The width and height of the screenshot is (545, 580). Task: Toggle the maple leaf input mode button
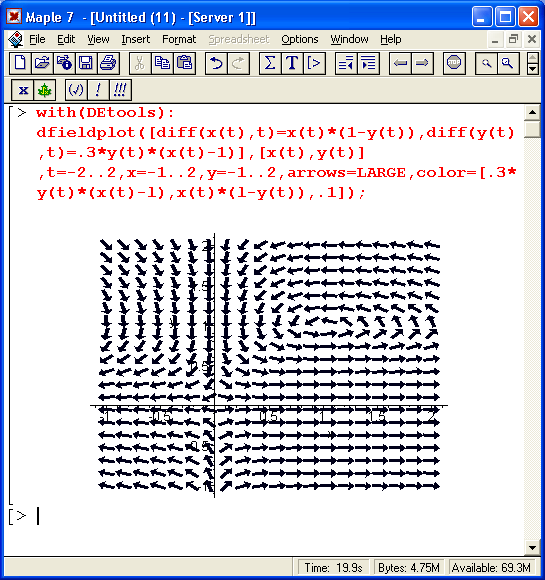coord(45,90)
